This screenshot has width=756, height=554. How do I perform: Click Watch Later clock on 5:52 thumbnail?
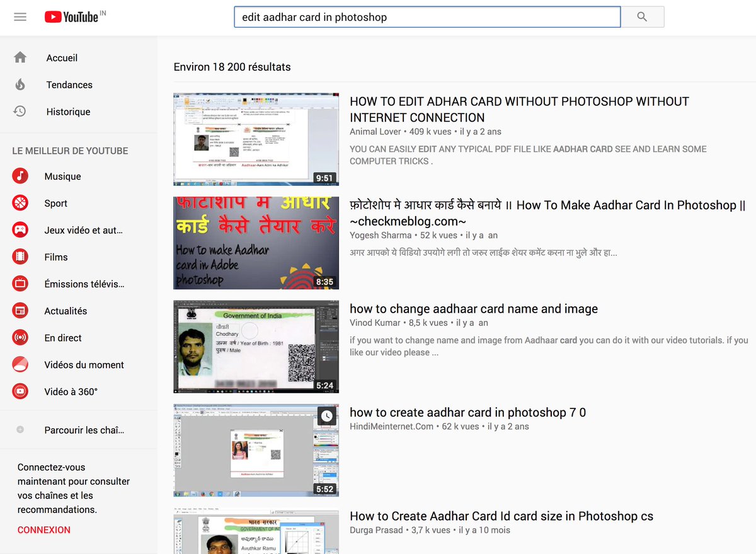326,416
